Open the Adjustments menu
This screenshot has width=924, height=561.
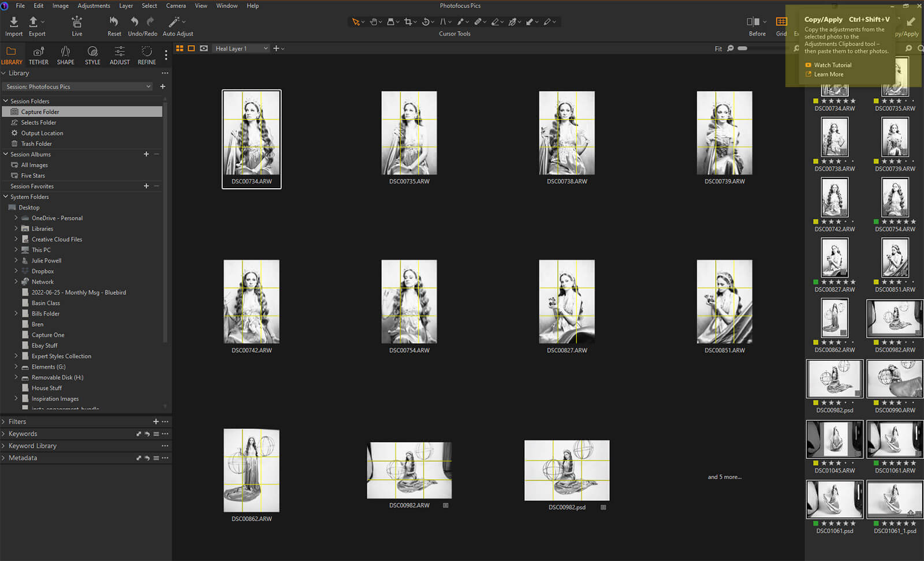[x=94, y=6]
